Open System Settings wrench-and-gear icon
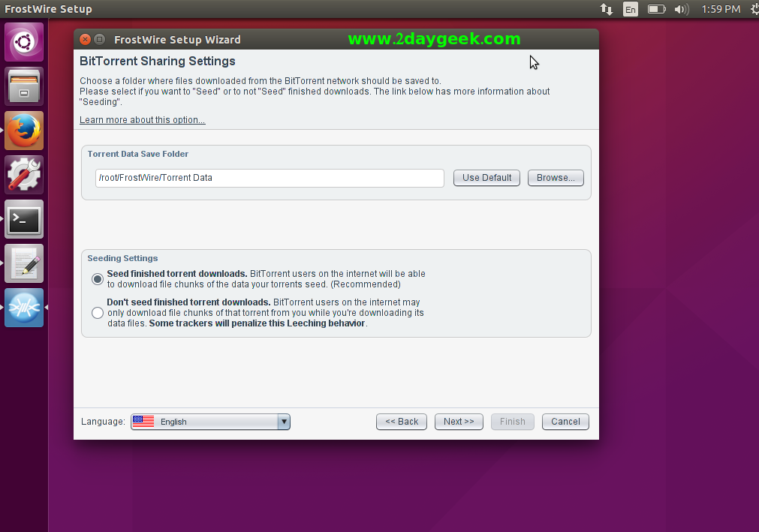This screenshot has height=532, width=759. (x=24, y=175)
